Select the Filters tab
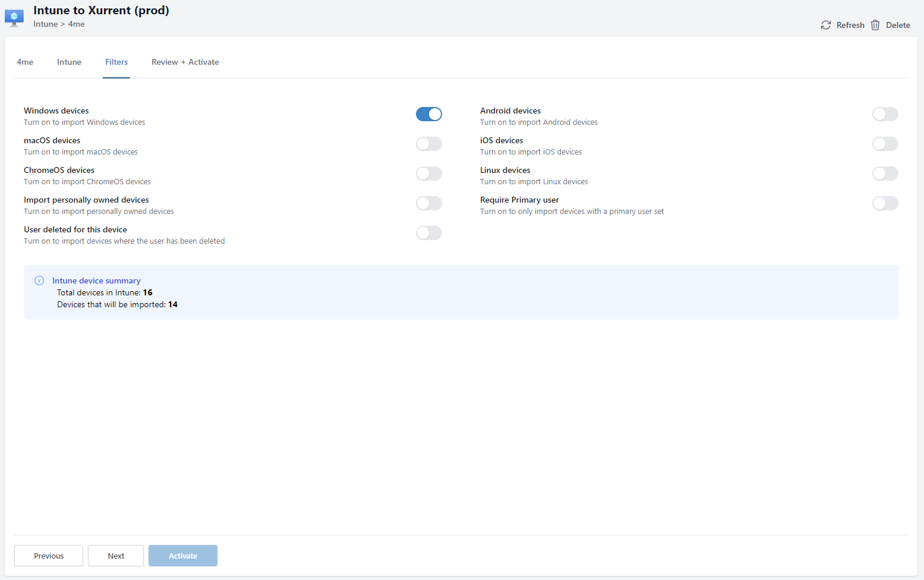 coord(116,62)
